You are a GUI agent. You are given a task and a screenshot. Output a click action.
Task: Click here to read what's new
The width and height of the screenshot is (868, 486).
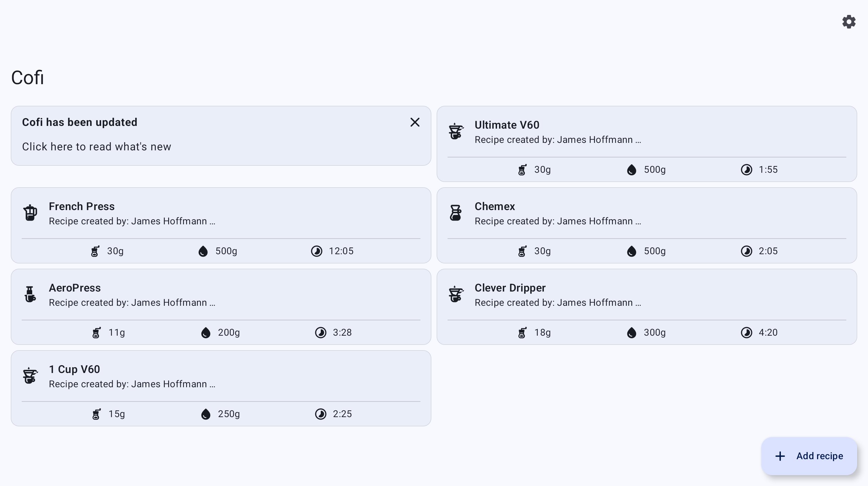point(97,147)
